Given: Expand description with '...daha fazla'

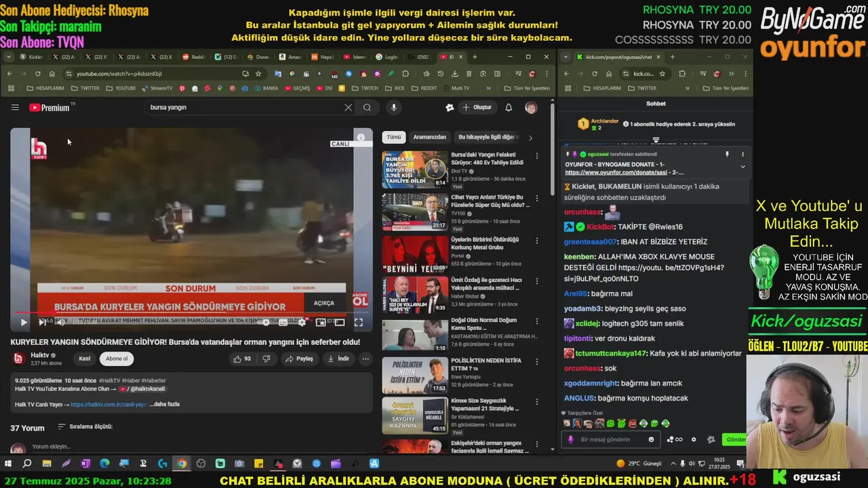Looking at the screenshot, I should click(x=164, y=404).
